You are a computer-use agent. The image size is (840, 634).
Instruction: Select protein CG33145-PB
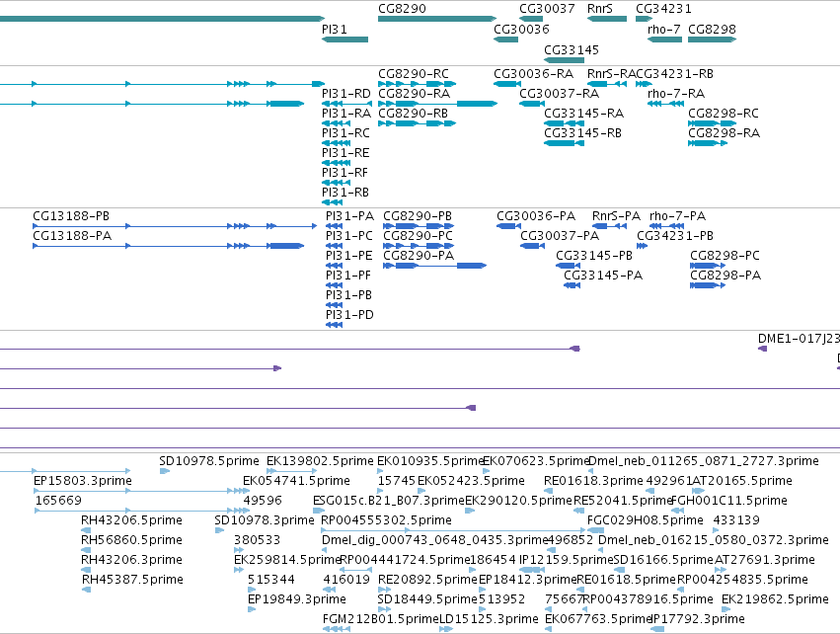pos(594,256)
